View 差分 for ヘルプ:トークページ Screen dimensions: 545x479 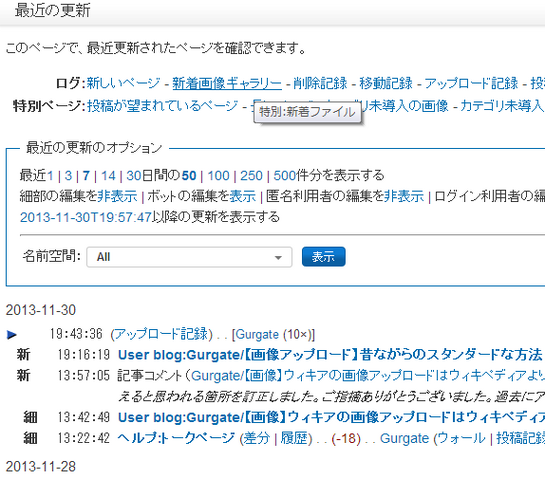tap(257, 438)
